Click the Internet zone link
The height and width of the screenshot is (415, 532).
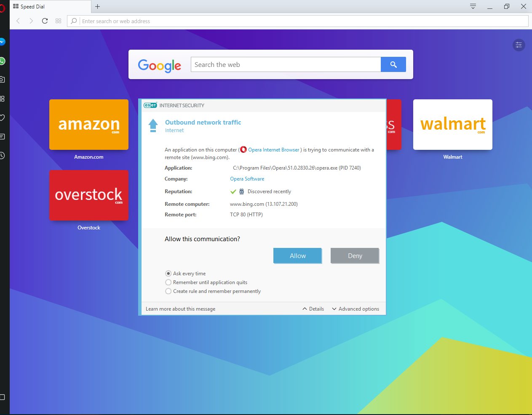(174, 130)
